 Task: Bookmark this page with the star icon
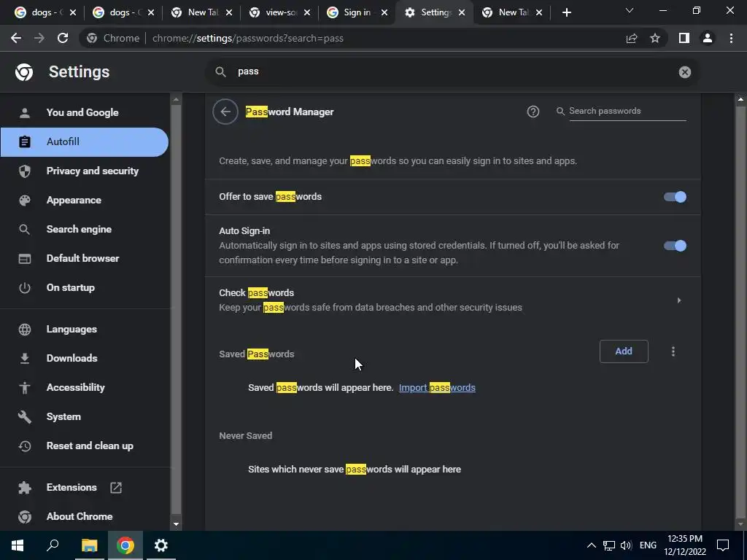[x=655, y=38]
